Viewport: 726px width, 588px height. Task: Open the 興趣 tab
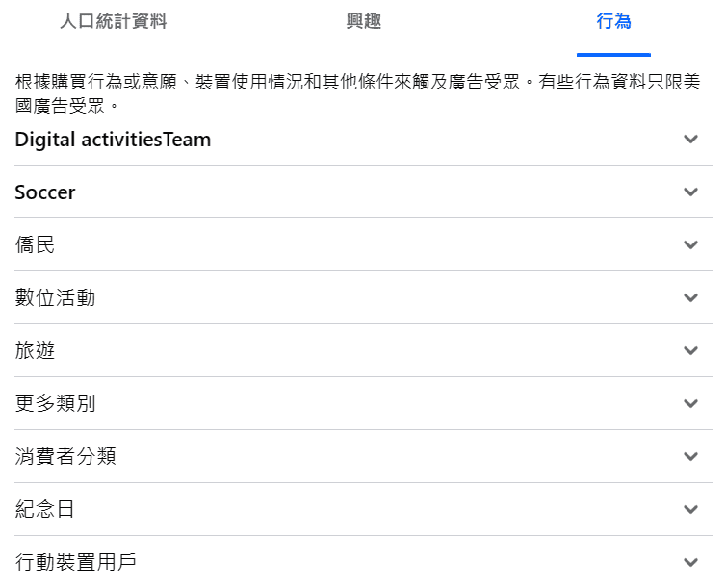(x=363, y=21)
